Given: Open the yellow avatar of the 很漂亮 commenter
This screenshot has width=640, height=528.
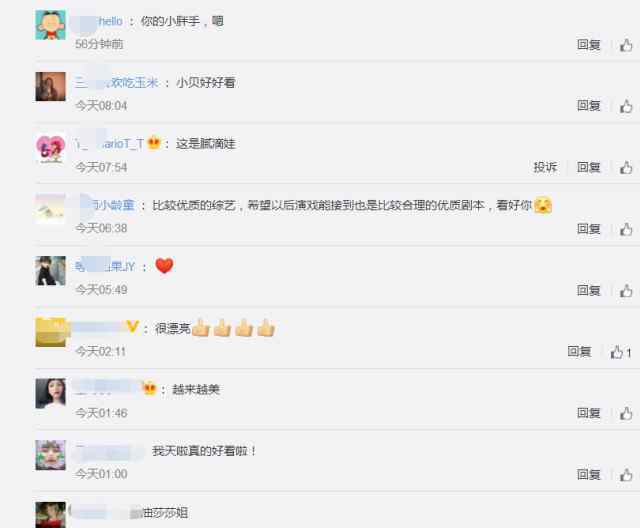Looking at the screenshot, I should (51, 333).
